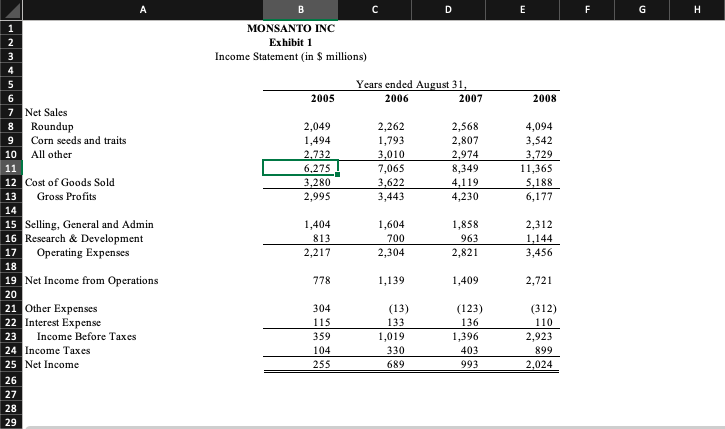The image size is (725, 429).
Task: Click the Operating Expenses label
Action: tap(83, 252)
